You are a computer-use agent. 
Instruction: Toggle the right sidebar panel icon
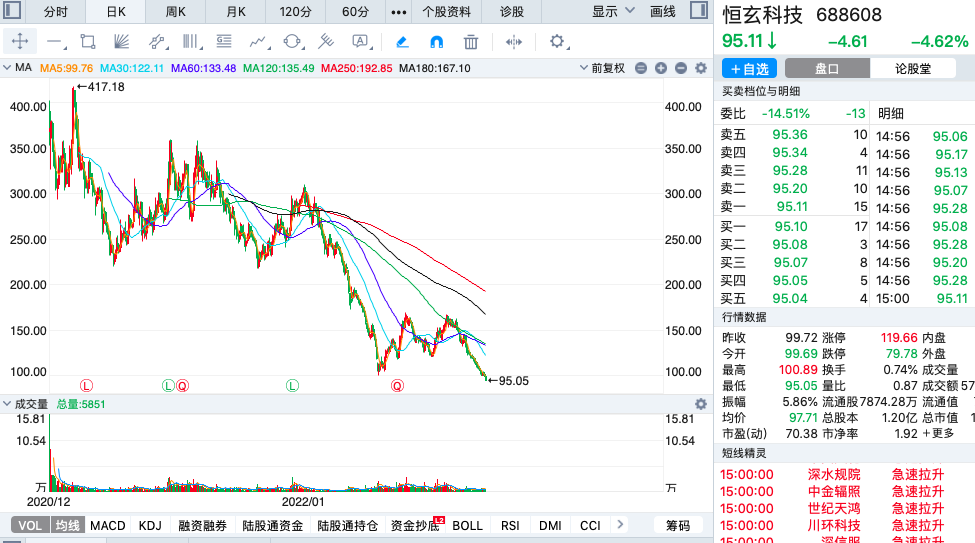(x=699, y=11)
